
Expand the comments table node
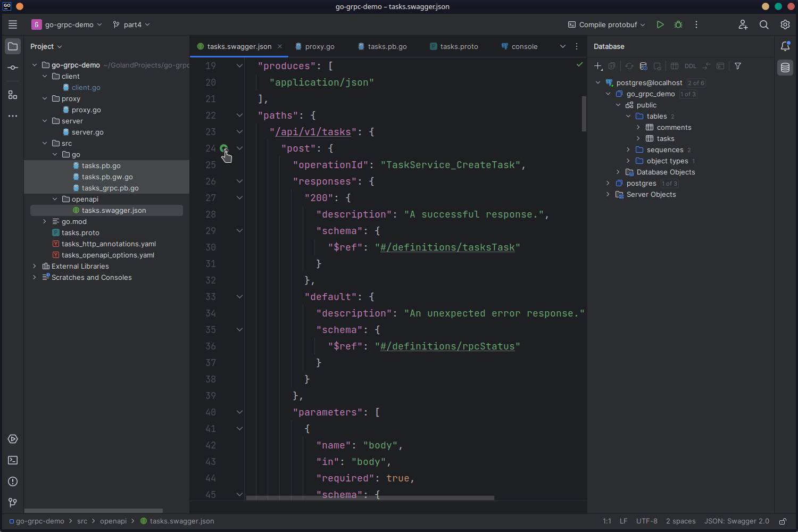[638, 127]
